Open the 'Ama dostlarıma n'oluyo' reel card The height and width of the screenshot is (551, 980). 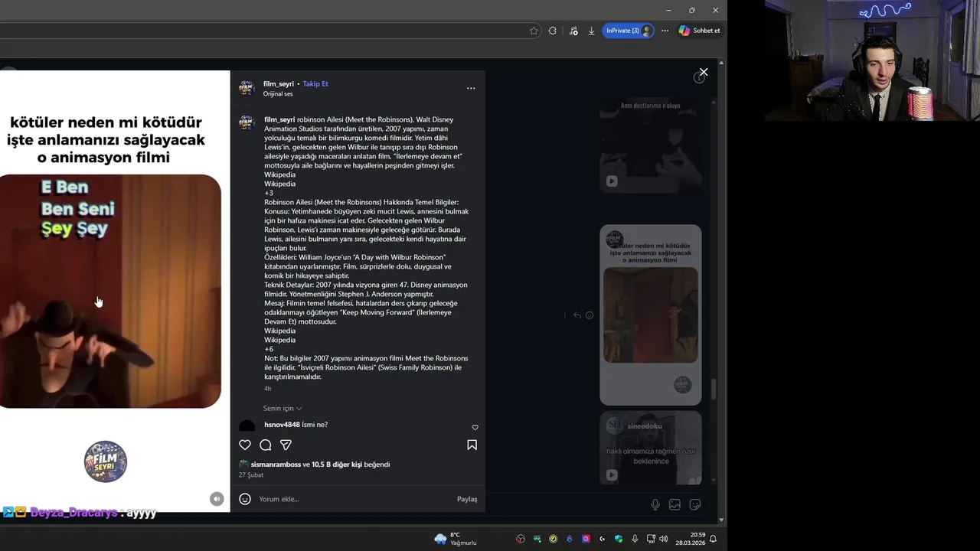pyautogui.click(x=650, y=145)
